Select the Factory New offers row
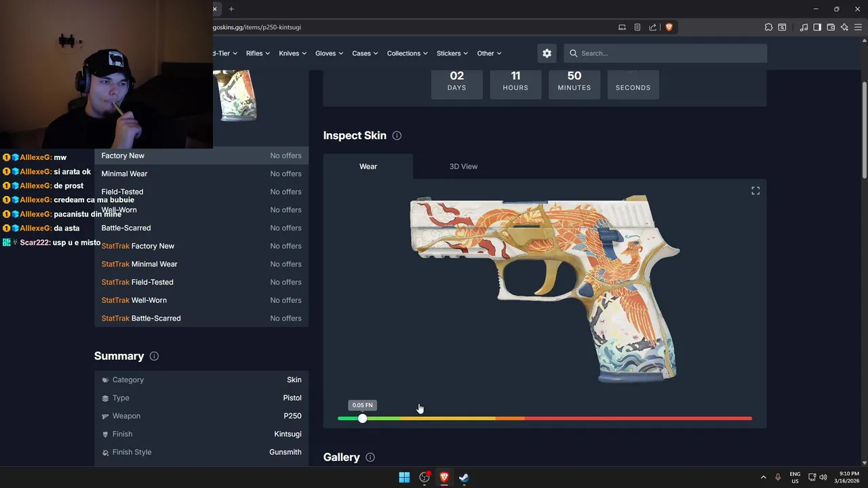This screenshot has width=868, height=488. tap(201, 156)
